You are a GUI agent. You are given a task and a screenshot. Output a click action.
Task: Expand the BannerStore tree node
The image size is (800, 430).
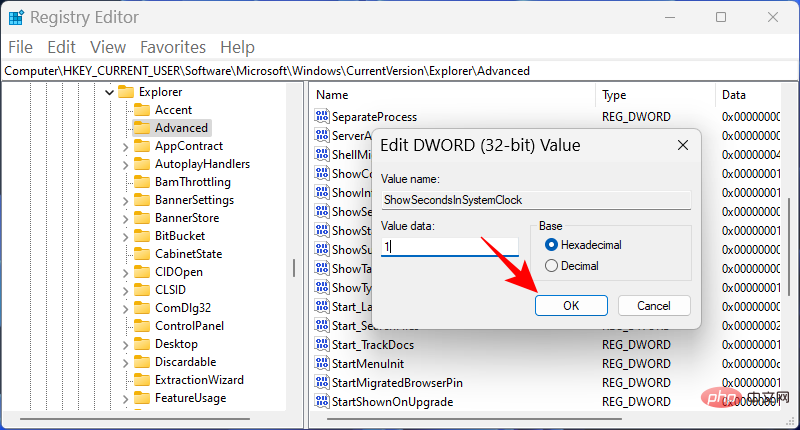click(x=124, y=218)
